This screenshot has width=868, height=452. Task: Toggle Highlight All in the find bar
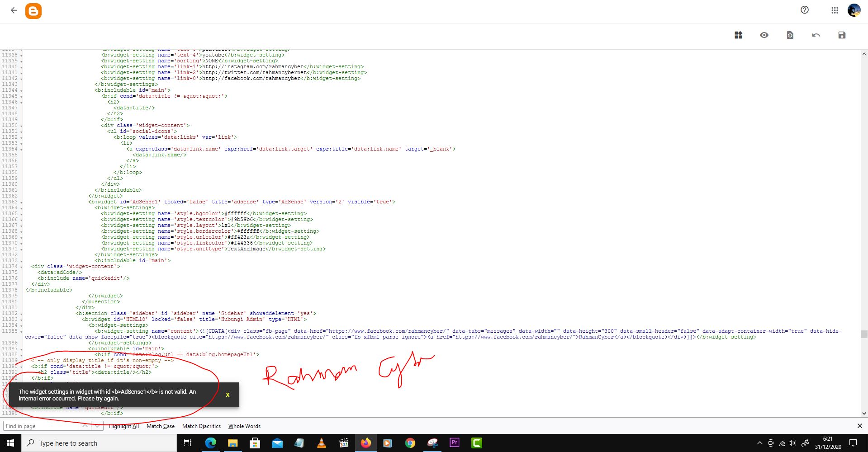click(x=123, y=426)
